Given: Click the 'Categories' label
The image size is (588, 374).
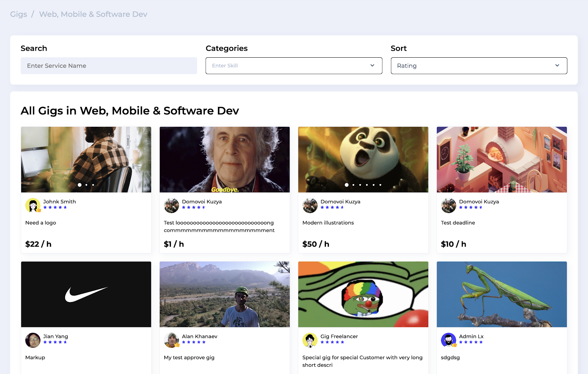Looking at the screenshot, I should 227,48.
